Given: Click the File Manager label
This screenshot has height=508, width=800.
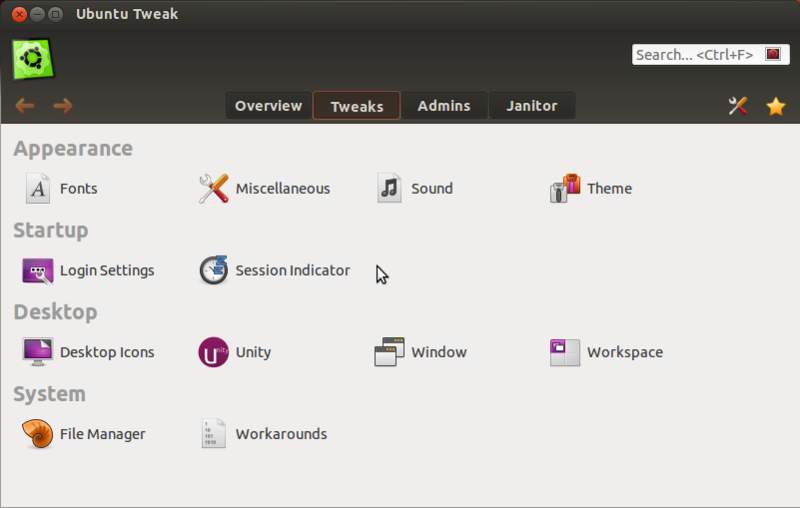Looking at the screenshot, I should 103,434.
